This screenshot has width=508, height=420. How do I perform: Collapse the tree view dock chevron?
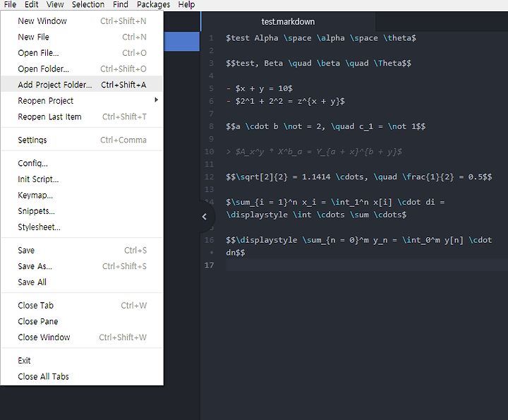pos(205,217)
